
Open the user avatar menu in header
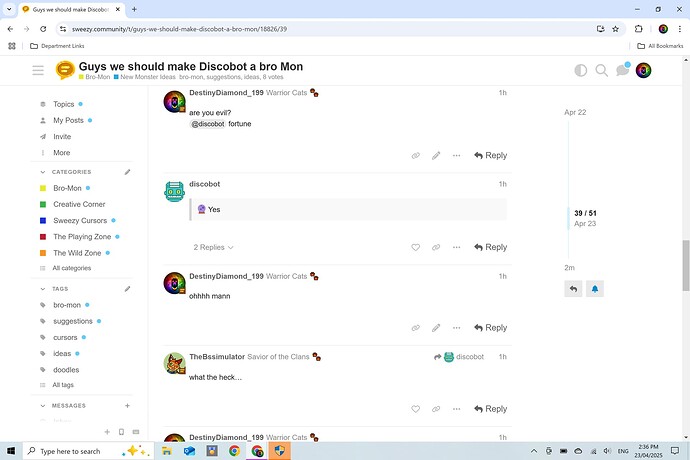[x=643, y=70]
